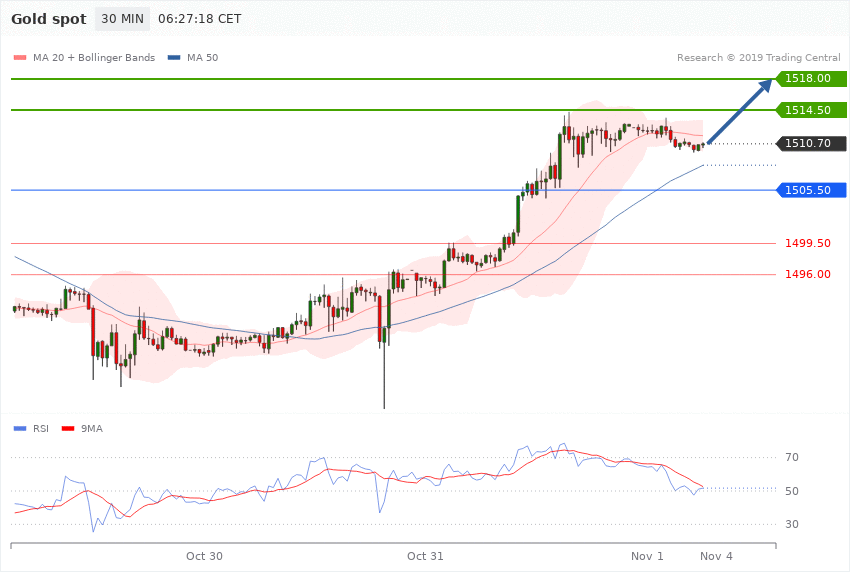This screenshot has height=576, width=850.
Task: Click the 1514.50 green price tag
Action: pyautogui.click(x=811, y=110)
